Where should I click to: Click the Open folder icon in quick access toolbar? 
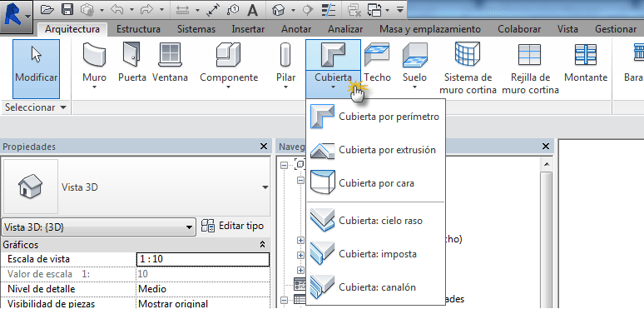tap(47, 9)
